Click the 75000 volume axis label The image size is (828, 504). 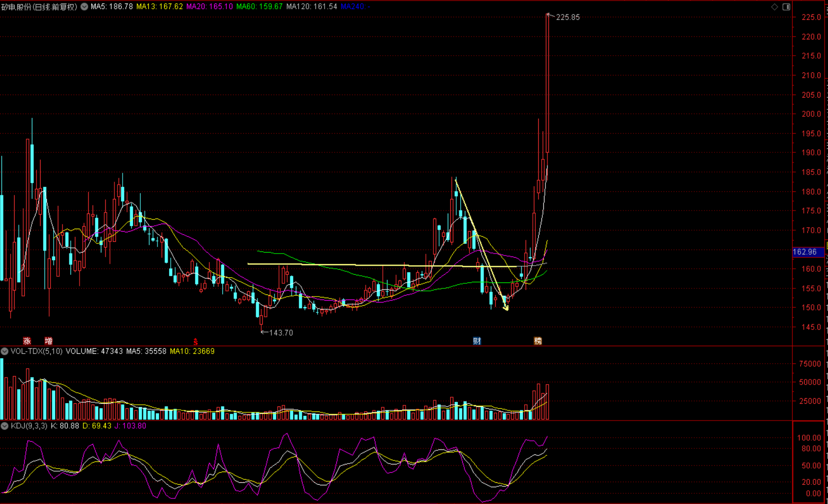(810, 364)
